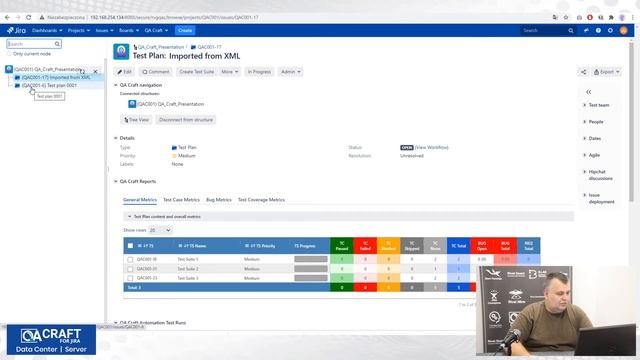Click the QA_Craft_Presentation structure icon under Connected structures

click(x=132, y=104)
